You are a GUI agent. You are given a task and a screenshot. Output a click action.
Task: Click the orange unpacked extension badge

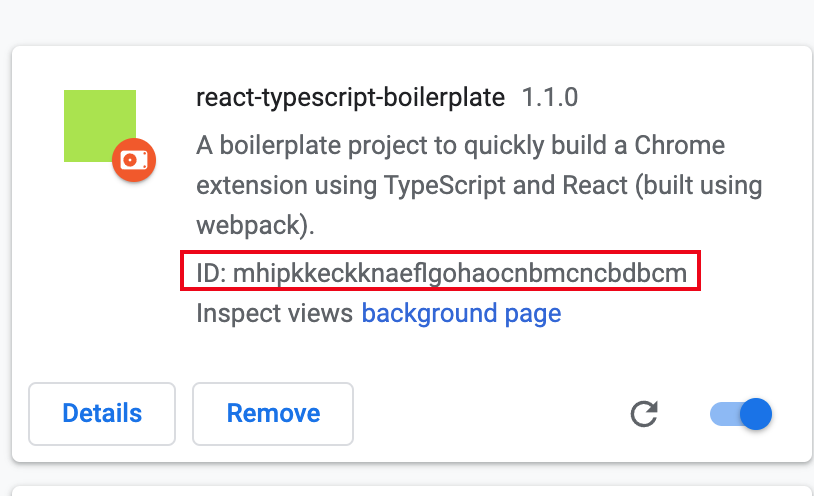pyautogui.click(x=134, y=160)
